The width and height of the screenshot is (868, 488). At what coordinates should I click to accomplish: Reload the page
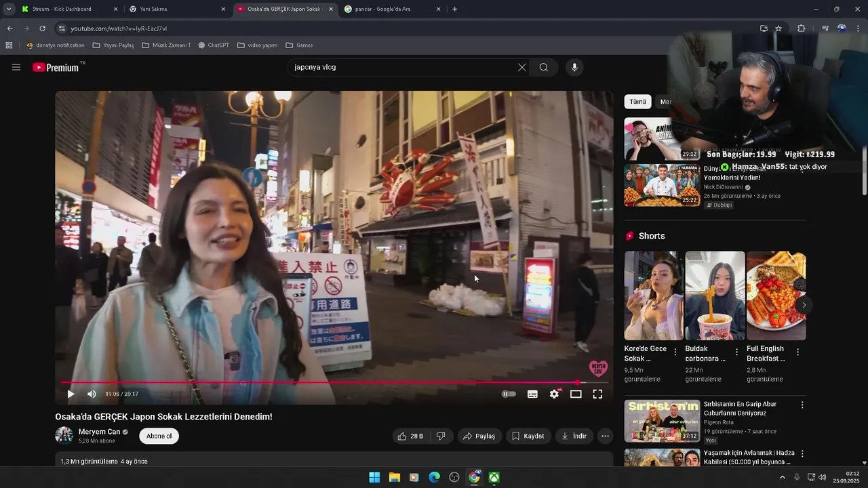click(x=42, y=28)
